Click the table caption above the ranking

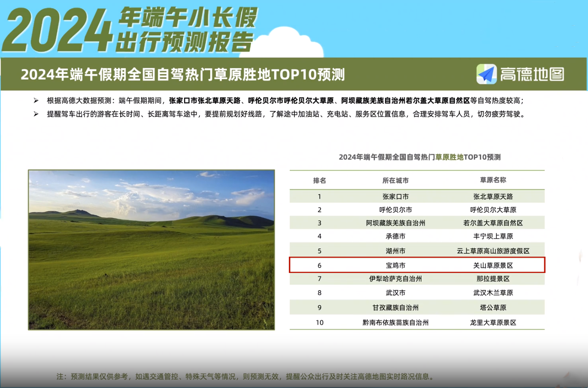420,157
